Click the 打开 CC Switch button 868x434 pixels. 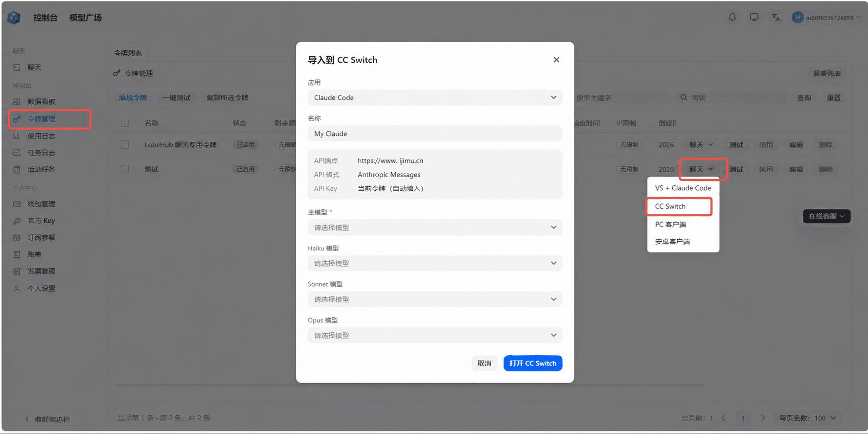(x=533, y=363)
